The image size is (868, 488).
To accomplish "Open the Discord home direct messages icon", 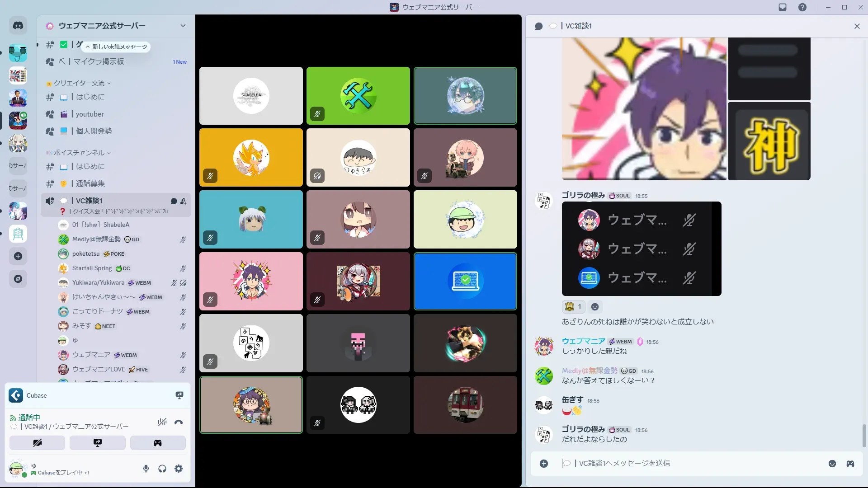I will coord(18,26).
